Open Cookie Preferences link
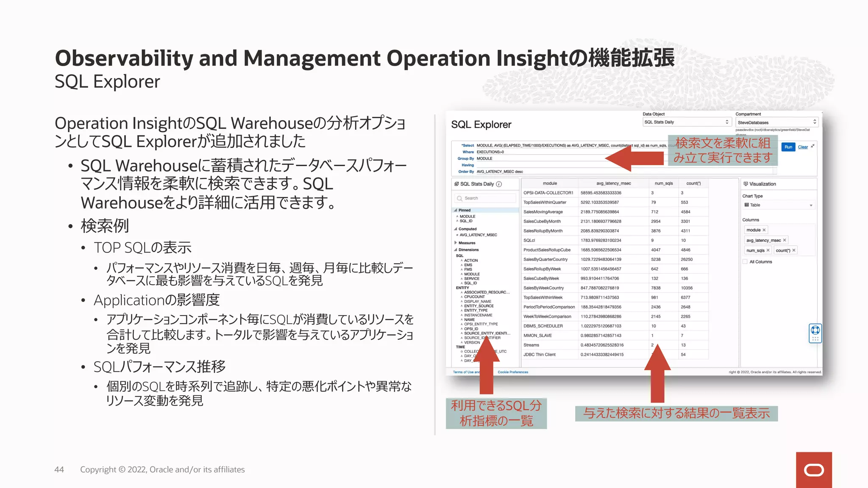Viewport: 868px width, 488px height. point(513,372)
